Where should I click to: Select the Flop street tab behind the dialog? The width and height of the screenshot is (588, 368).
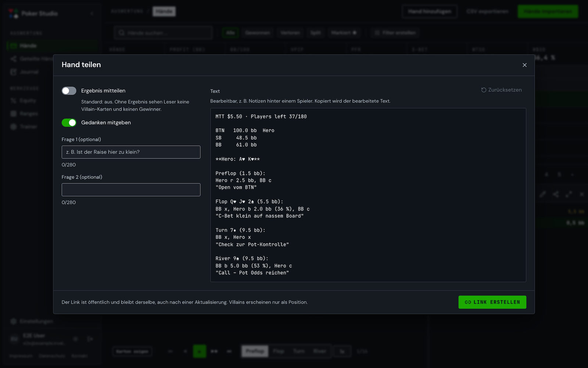[x=279, y=351]
